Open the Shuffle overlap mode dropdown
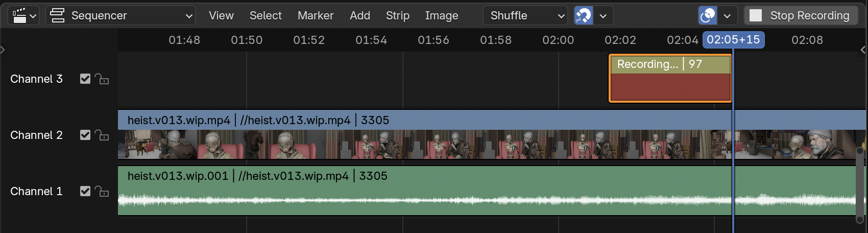Image resolution: width=868 pixels, height=233 pixels. (525, 16)
